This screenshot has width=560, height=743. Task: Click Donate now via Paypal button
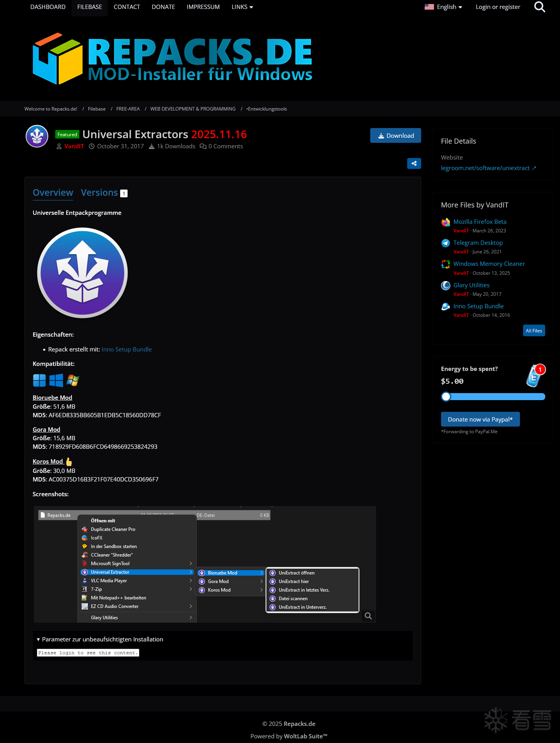click(480, 419)
